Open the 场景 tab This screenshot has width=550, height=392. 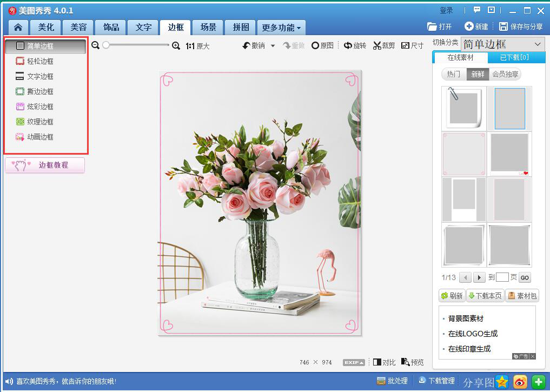(208, 28)
